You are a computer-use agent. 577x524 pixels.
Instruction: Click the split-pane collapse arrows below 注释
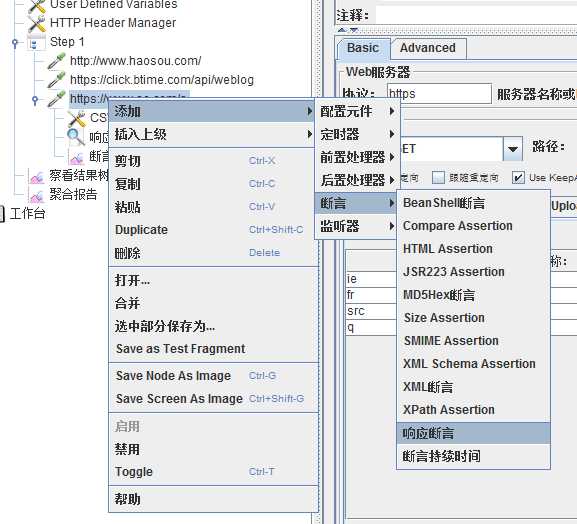click(347, 30)
